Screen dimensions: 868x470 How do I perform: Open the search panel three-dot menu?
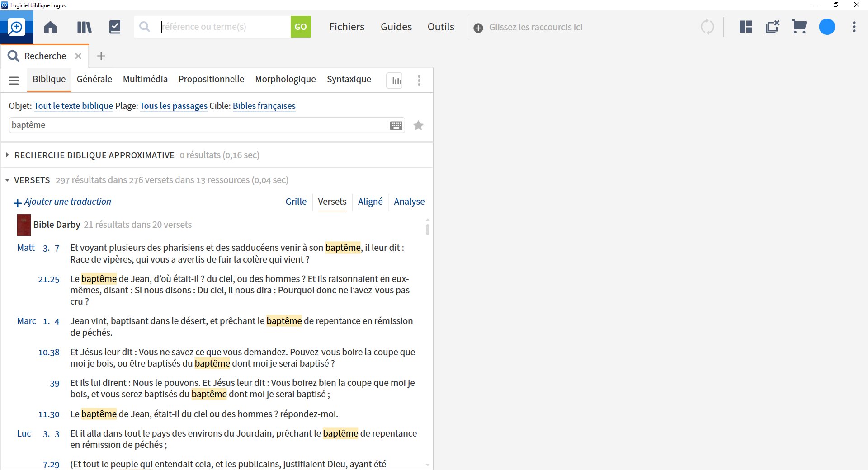click(419, 80)
